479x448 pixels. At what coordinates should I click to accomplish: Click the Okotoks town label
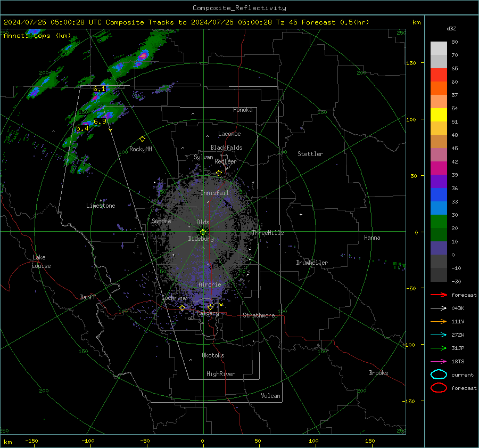(x=213, y=355)
